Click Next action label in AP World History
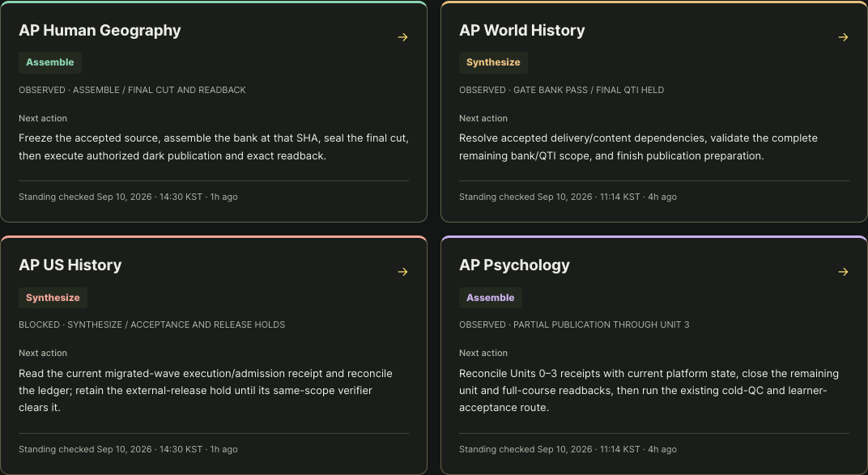This screenshot has width=868, height=475. 483,118
